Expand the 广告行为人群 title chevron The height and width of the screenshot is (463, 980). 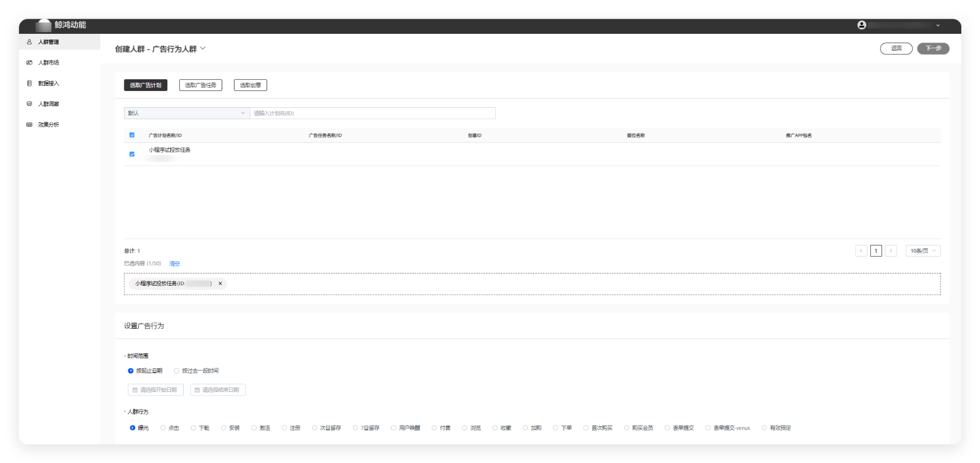203,48
